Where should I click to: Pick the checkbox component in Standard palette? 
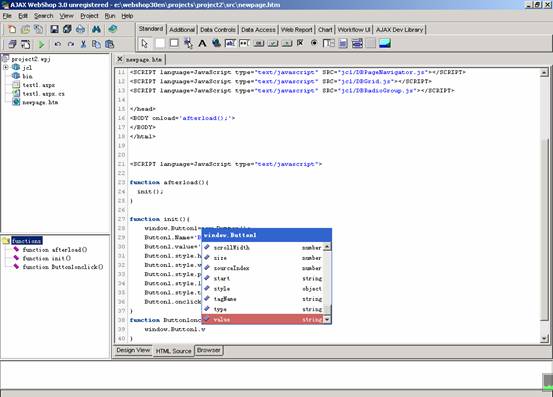[300, 43]
